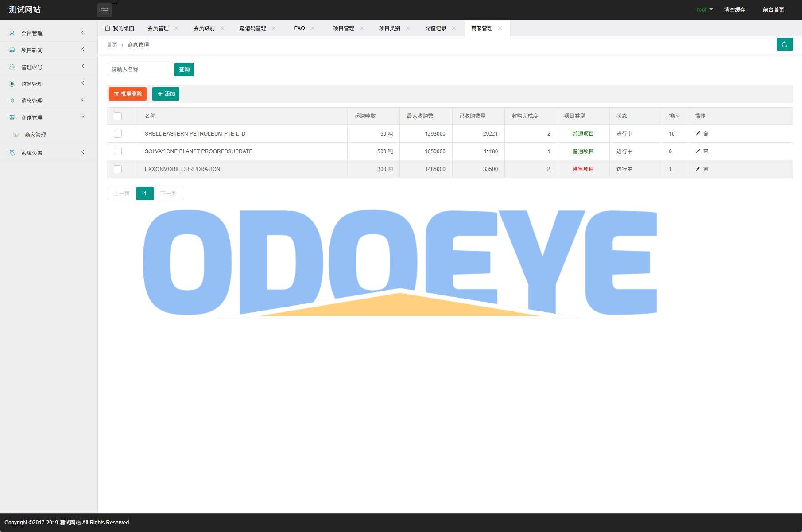802x532 pixels.
Task: Click the 项目新闻 book icon in sidebar
Action: (x=12, y=50)
